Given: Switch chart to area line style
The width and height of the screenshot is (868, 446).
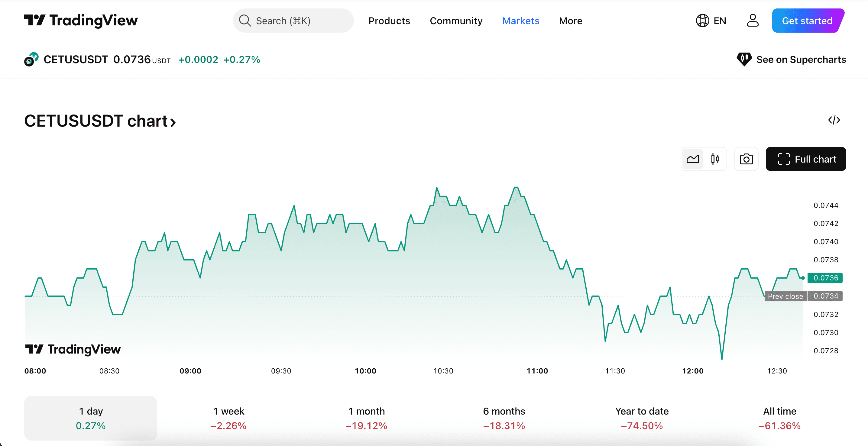Looking at the screenshot, I should tap(692, 159).
